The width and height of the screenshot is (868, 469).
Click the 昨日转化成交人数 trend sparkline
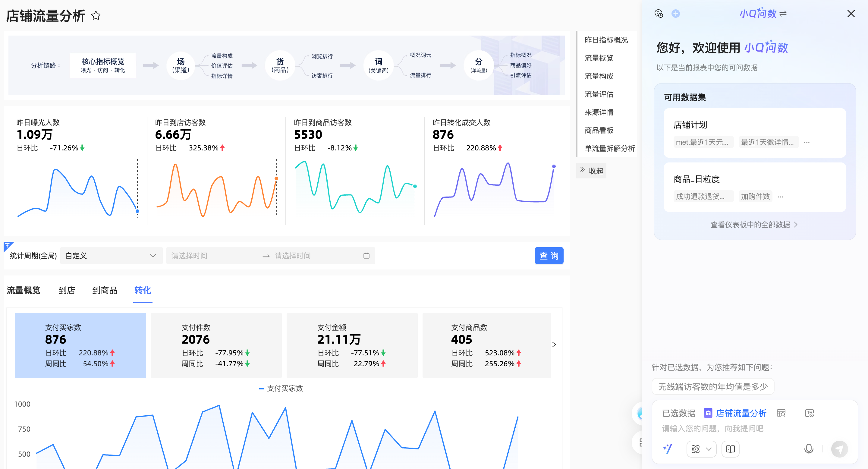tap(495, 189)
